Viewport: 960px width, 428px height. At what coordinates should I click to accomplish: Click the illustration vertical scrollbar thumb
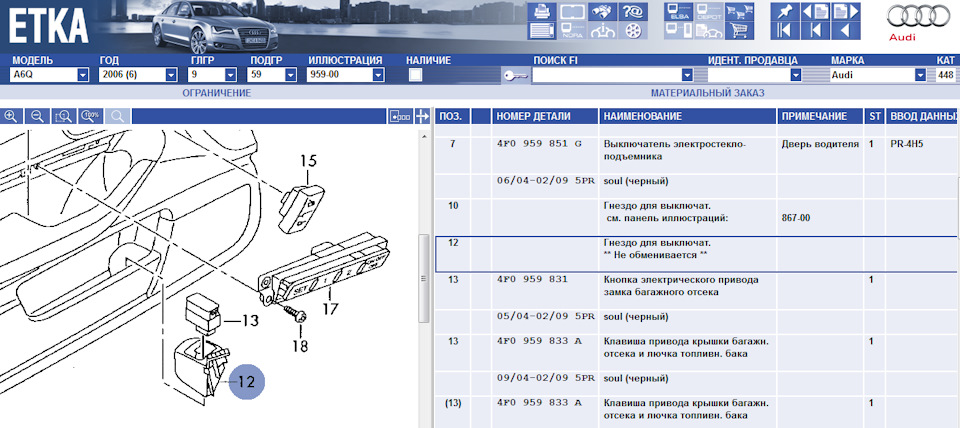click(422, 278)
